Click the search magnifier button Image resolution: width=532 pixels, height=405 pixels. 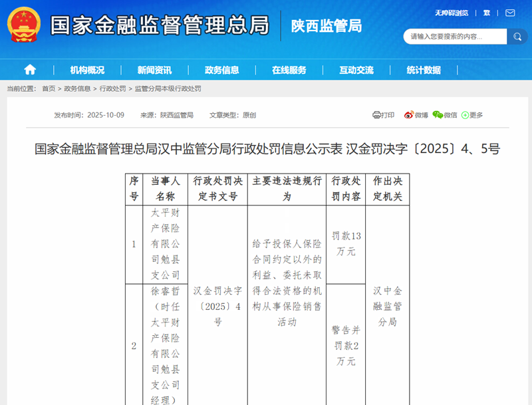click(x=517, y=37)
